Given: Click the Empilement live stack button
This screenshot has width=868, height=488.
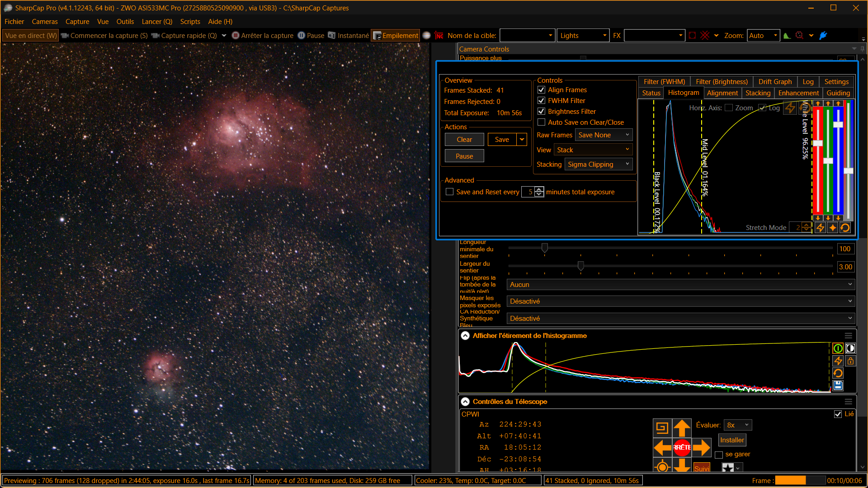Looking at the screenshot, I should click(396, 35).
